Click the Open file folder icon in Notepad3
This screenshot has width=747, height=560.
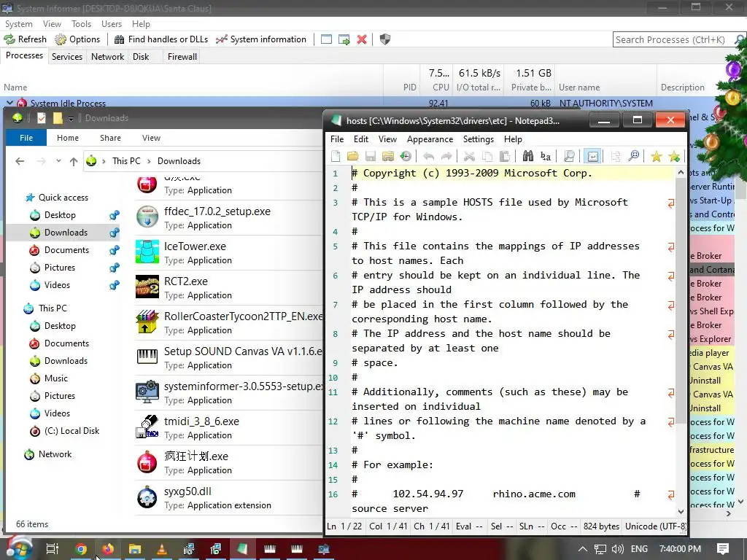[352, 156]
